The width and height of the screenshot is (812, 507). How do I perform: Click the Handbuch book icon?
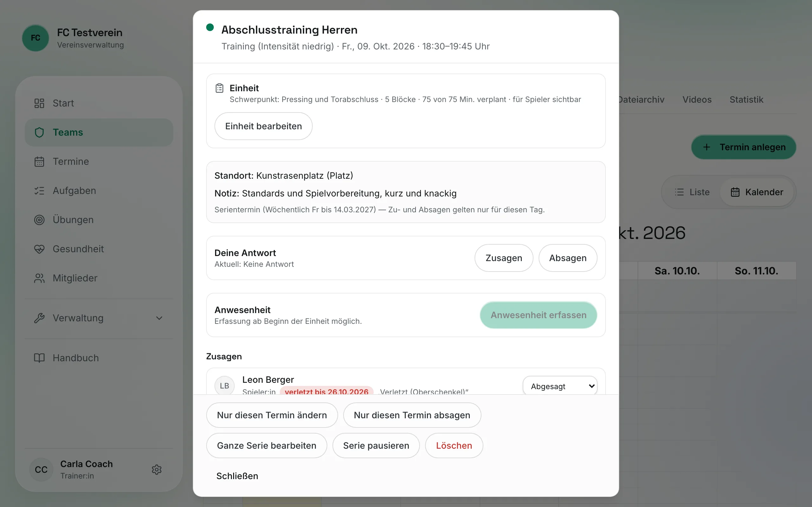[x=39, y=358]
